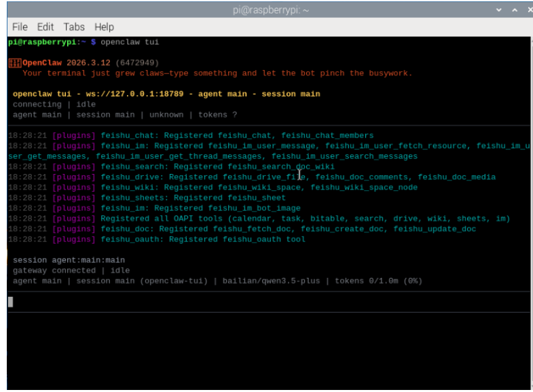Open the Edit menu
Viewport: 533px width, 392px height.
[45, 27]
